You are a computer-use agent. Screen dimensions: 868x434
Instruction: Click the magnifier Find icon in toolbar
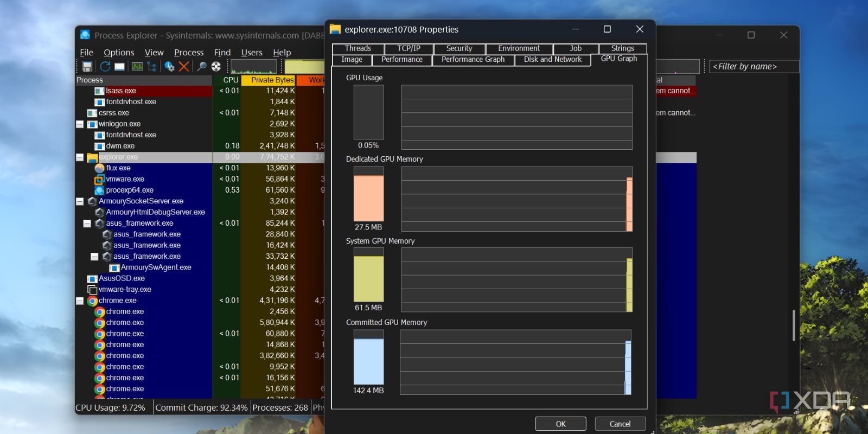point(202,66)
